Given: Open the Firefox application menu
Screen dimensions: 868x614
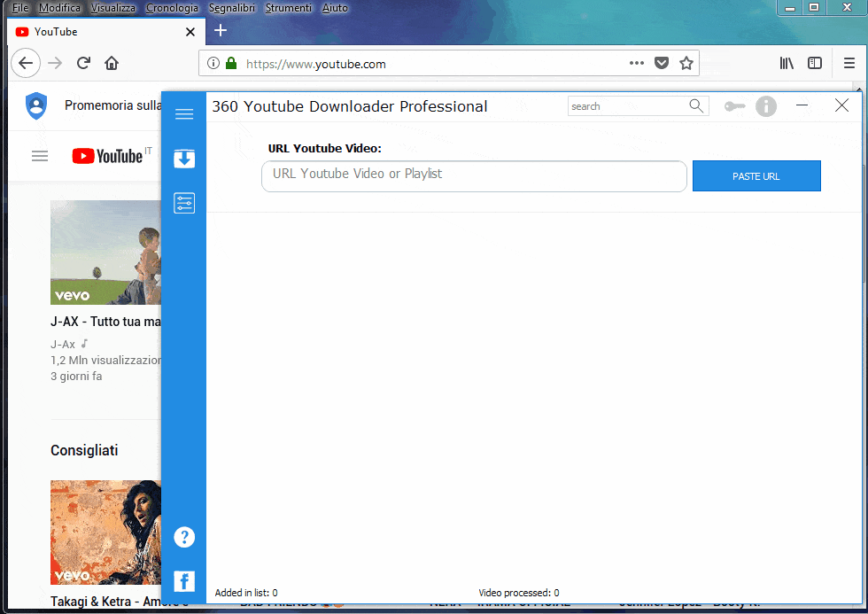Looking at the screenshot, I should [x=849, y=63].
